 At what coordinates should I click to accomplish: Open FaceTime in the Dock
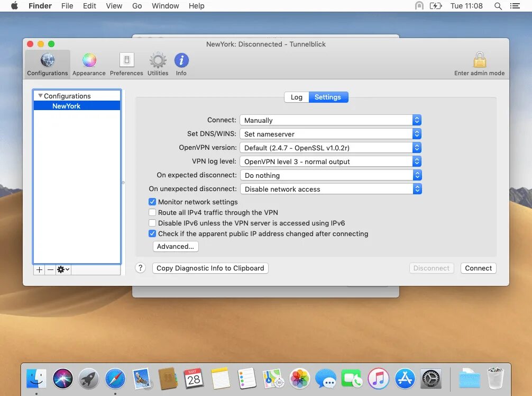[352, 379]
